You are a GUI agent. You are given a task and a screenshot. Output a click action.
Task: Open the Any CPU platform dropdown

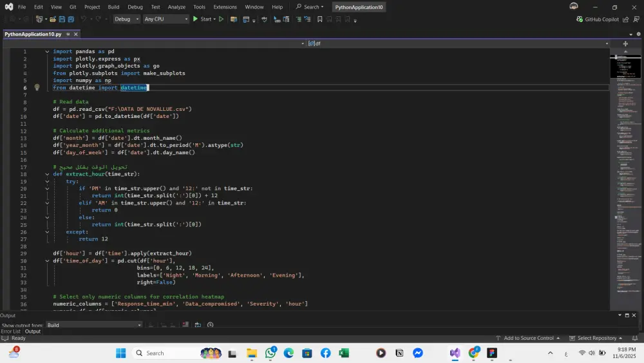pyautogui.click(x=166, y=19)
